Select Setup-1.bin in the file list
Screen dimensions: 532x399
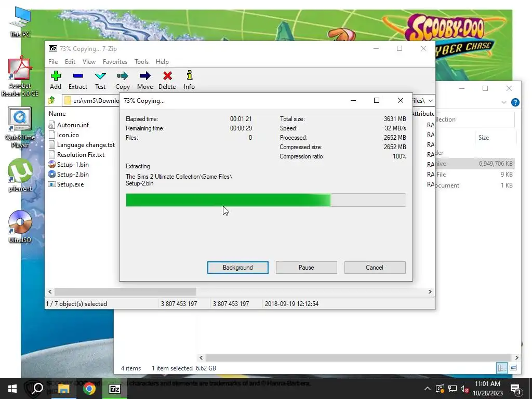pyautogui.click(x=69, y=165)
